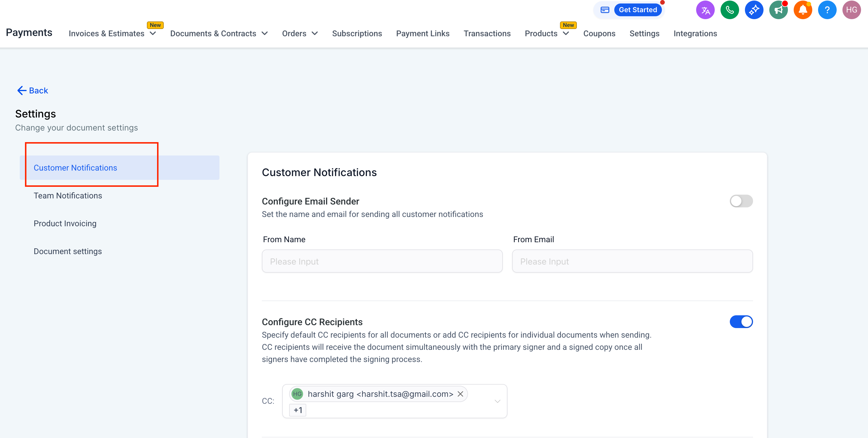Click the language translate icon
Viewport: 868px width, 438px height.
point(705,10)
